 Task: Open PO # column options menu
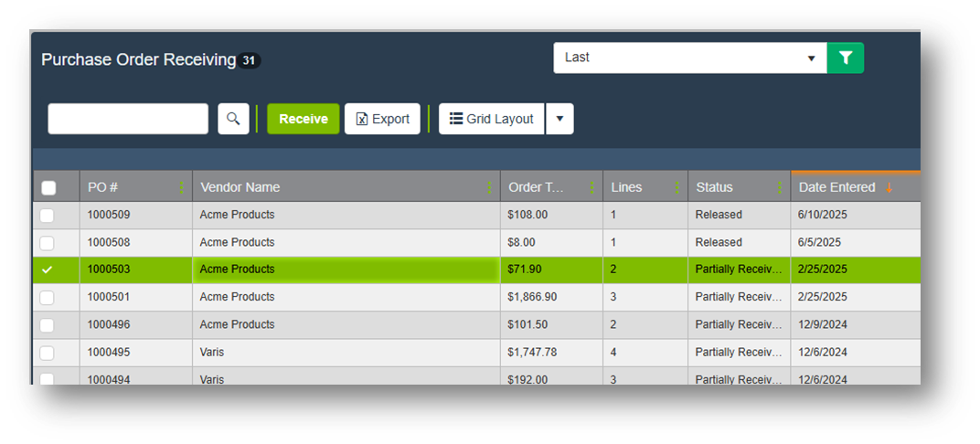pos(181,187)
